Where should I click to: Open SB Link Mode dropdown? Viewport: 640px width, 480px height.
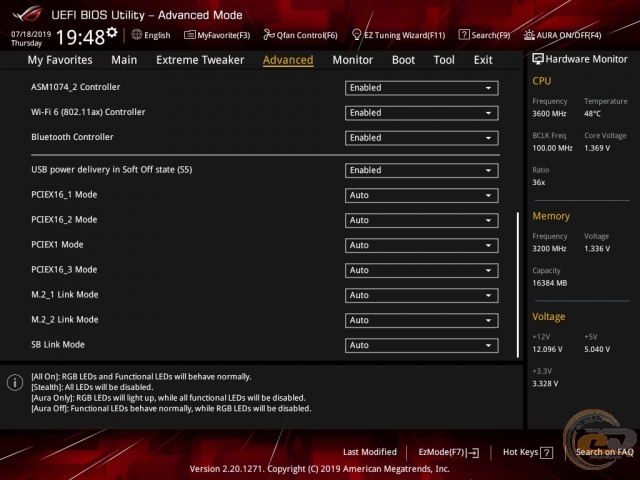tap(422, 345)
